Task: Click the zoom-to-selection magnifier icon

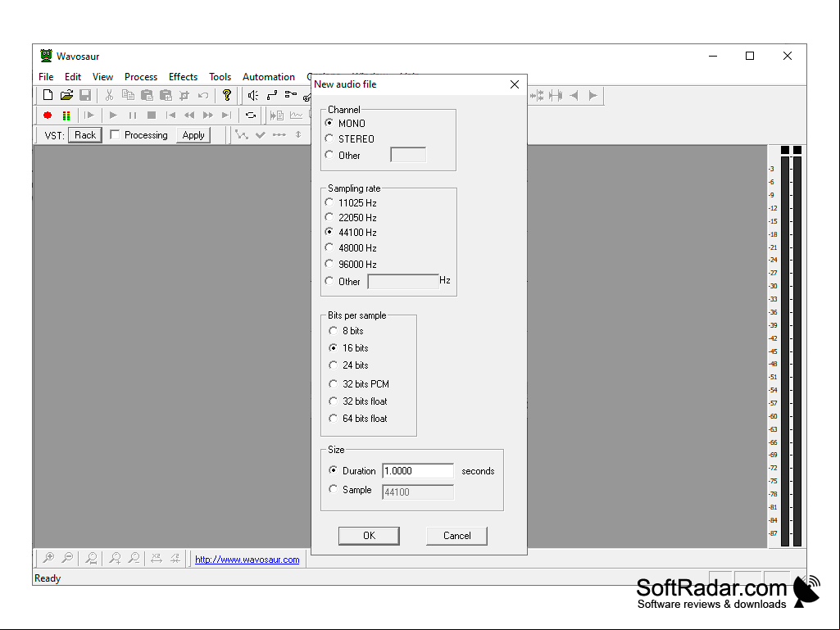Action: pos(92,558)
